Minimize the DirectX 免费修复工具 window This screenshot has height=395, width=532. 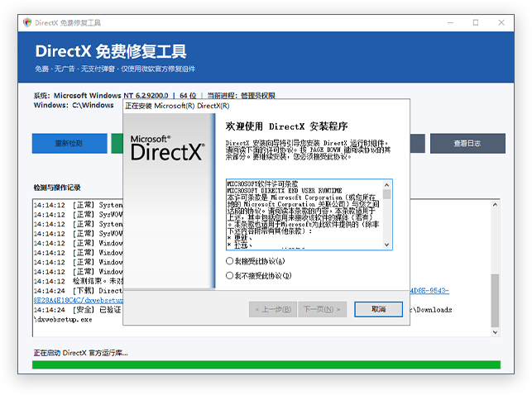(x=450, y=22)
